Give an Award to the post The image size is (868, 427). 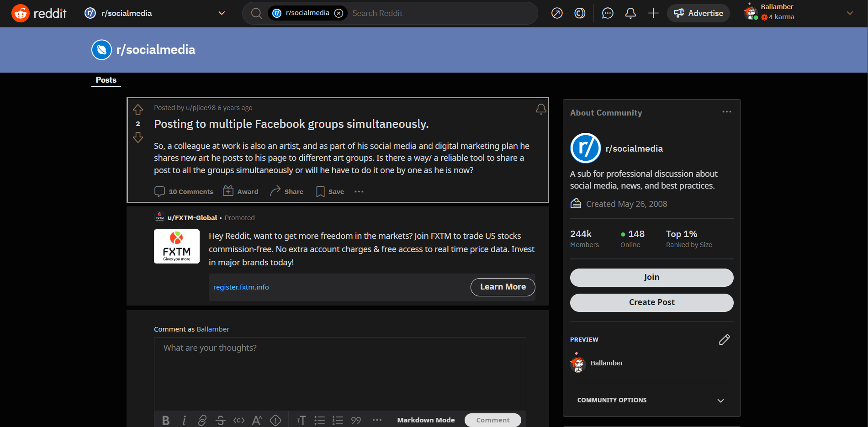(x=240, y=192)
